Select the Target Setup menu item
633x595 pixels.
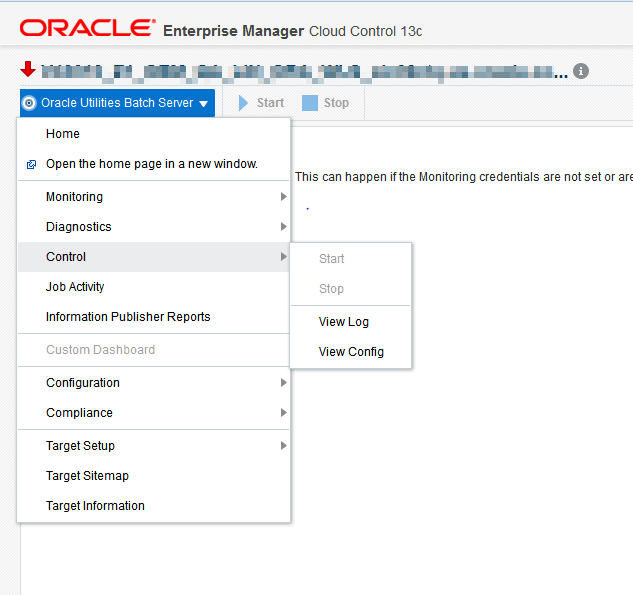click(153, 446)
